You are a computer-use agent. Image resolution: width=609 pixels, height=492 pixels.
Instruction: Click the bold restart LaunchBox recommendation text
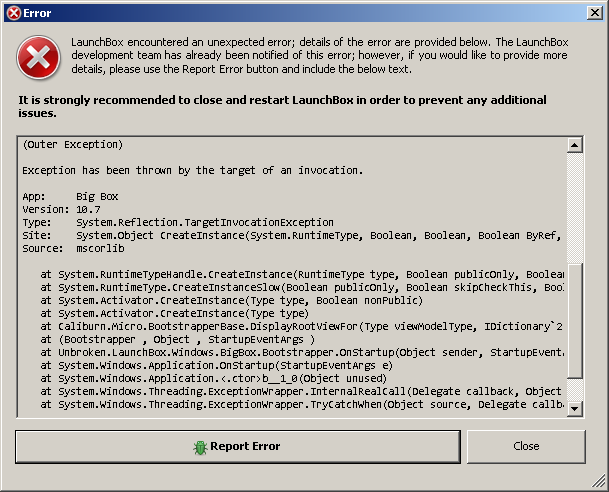click(280, 108)
